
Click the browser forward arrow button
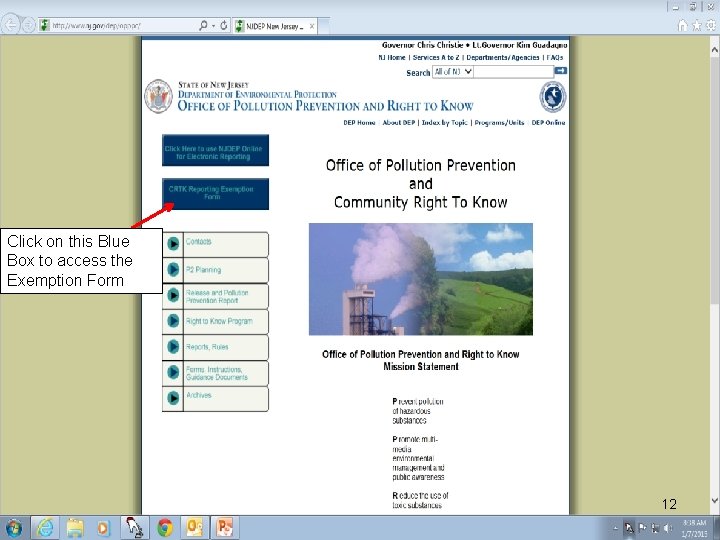(28, 25)
